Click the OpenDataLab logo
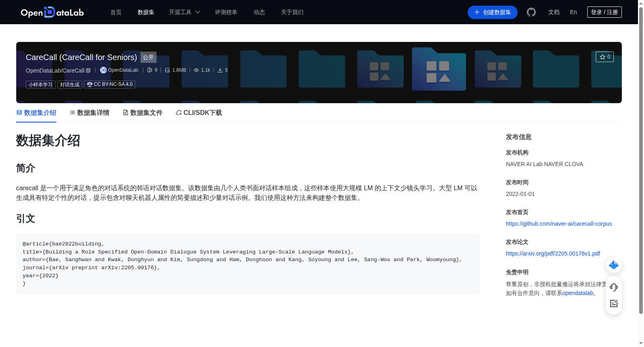644x347 pixels. pyautogui.click(x=52, y=12)
